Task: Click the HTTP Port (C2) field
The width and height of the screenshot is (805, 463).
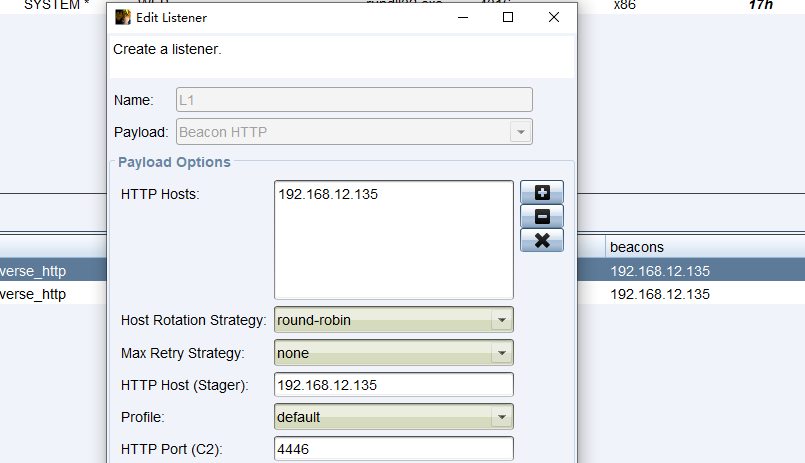Action: click(x=393, y=450)
